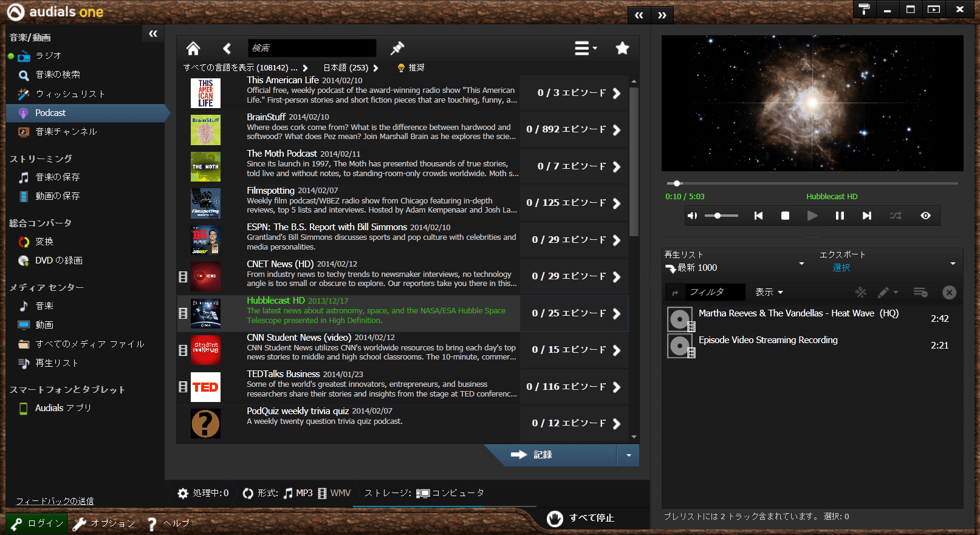980x535 pixels.
Task: Select the recommended lightbulb filter
Action: [411, 68]
